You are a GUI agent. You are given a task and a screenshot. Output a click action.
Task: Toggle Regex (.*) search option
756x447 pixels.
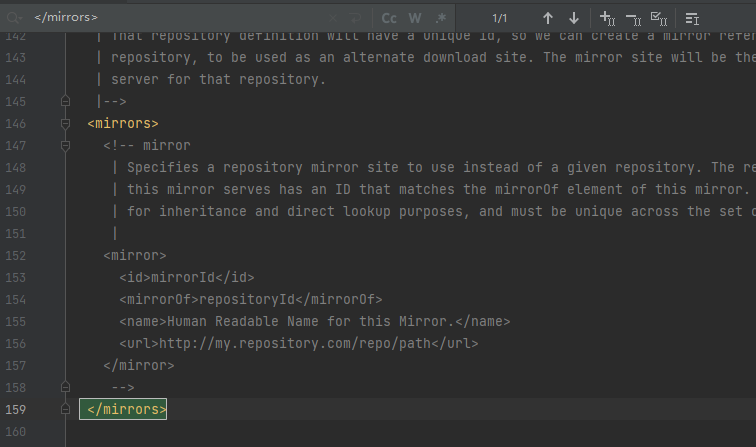pyautogui.click(x=440, y=18)
